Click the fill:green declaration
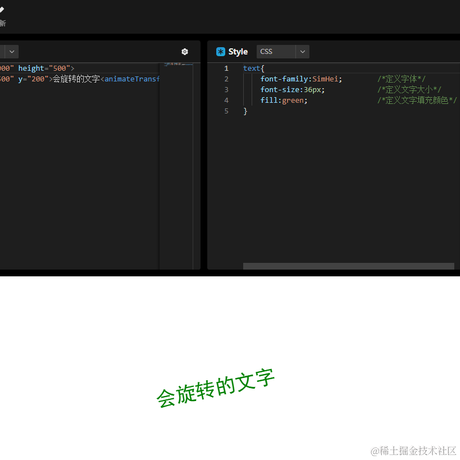The image size is (460, 460). click(x=284, y=100)
